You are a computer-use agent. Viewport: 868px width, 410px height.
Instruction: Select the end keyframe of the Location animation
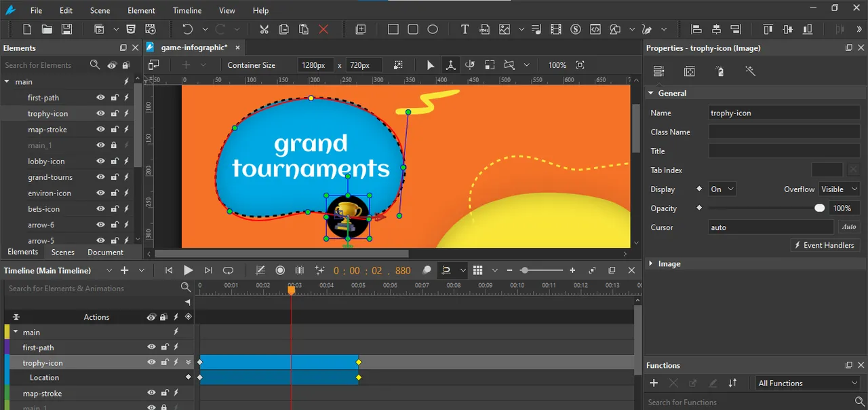(x=359, y=377)
